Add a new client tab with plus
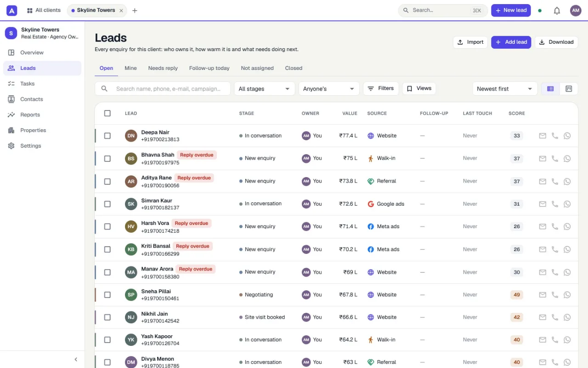Screen dimensions: 588x368 135,11
